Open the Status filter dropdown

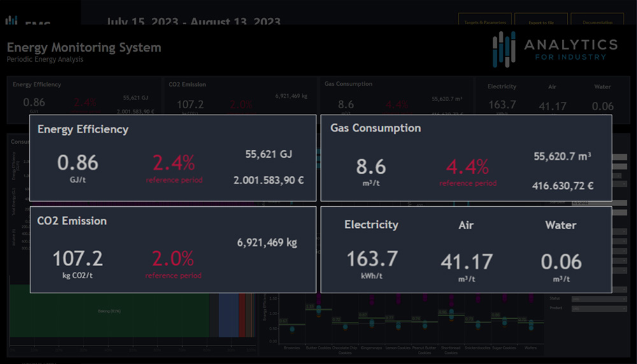coord(599,298)
